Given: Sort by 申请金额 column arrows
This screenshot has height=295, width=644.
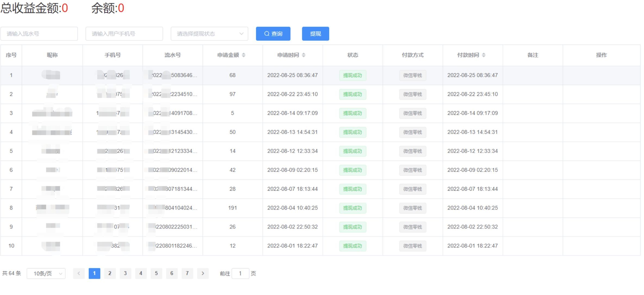Looking at the screenshot, I should click(244, 55).
